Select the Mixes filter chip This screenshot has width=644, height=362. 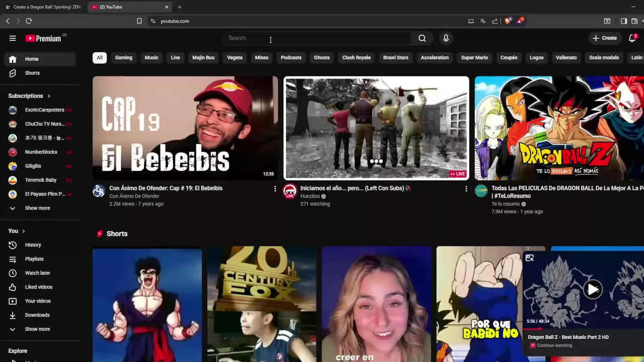point(262,58)
